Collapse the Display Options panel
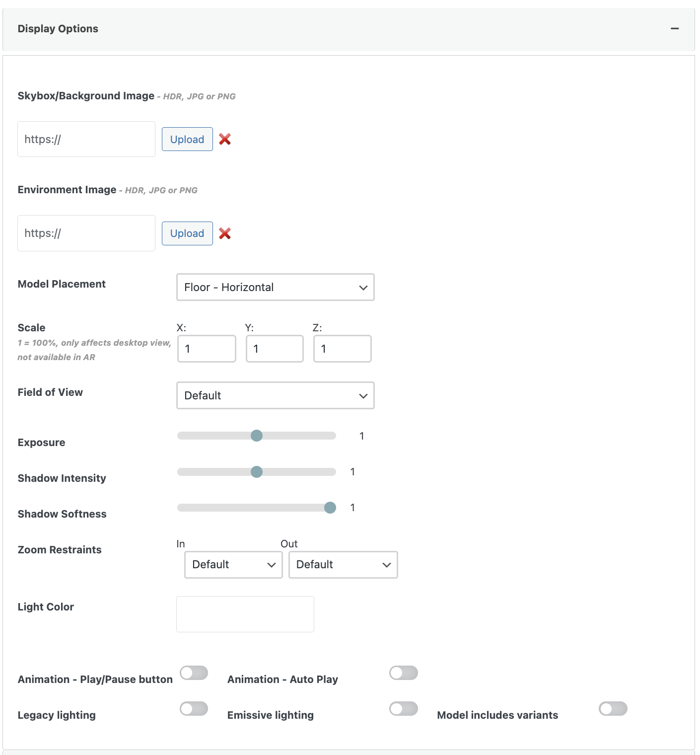This screenshot has height=755, width=700. (674, 29)
